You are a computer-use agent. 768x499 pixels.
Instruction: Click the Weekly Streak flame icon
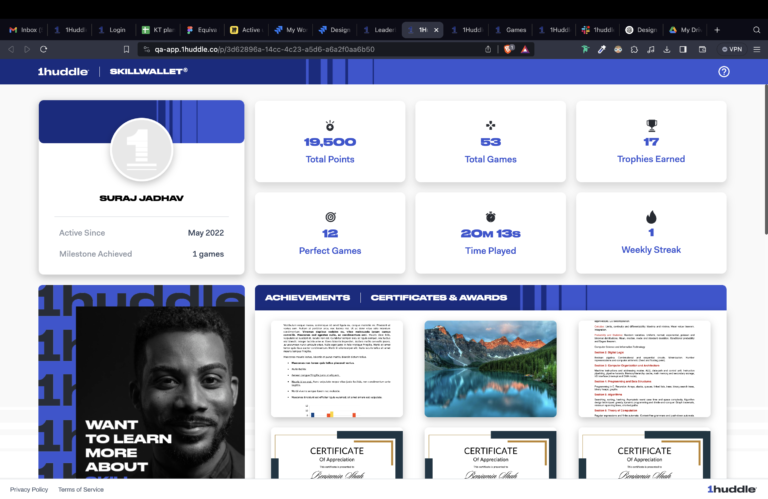click(x=651, y=217)
